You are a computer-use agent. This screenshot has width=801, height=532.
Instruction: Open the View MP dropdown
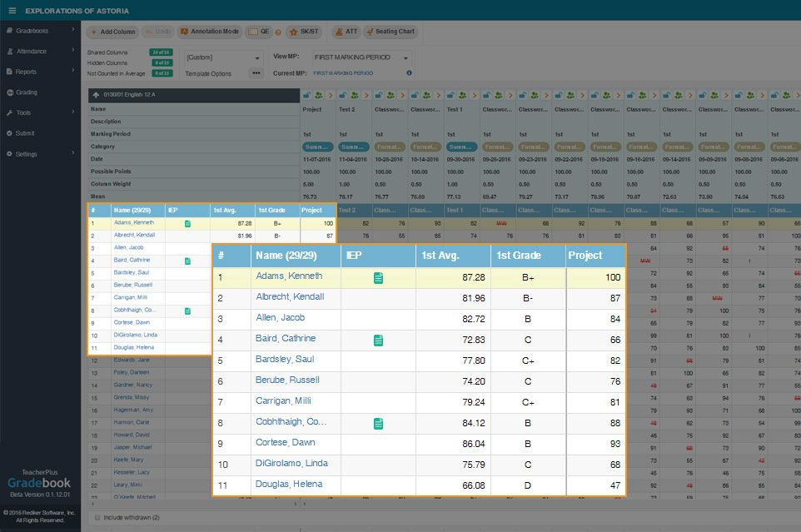pyautogui.click(x=361, y=57)
